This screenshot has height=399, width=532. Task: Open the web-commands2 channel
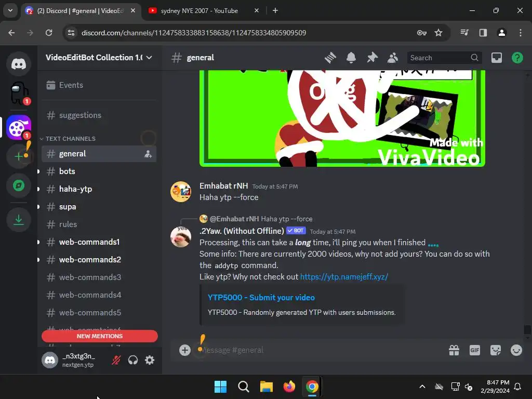point(99,260)
